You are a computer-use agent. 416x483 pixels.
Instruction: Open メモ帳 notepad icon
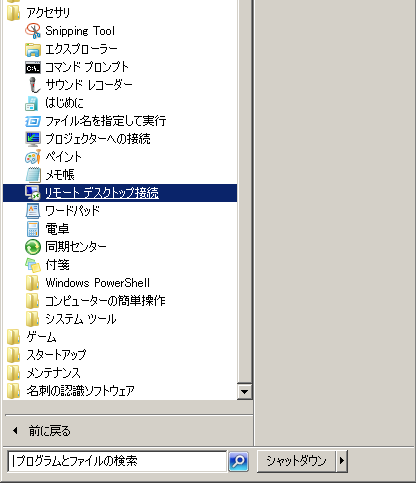[33, 175]
